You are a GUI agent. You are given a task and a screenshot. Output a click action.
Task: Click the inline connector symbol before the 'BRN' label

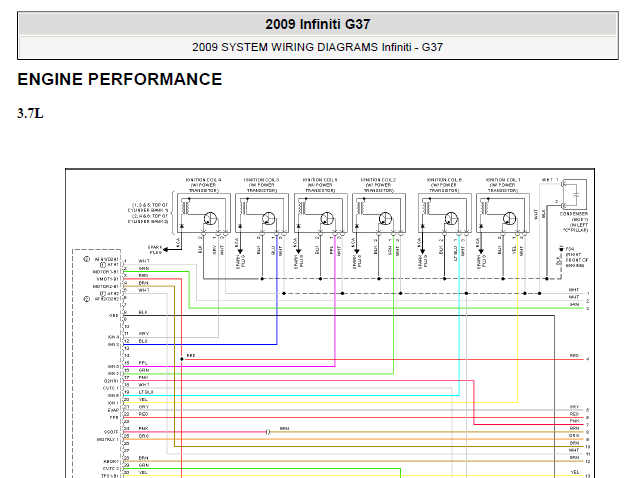click(268, 432)
